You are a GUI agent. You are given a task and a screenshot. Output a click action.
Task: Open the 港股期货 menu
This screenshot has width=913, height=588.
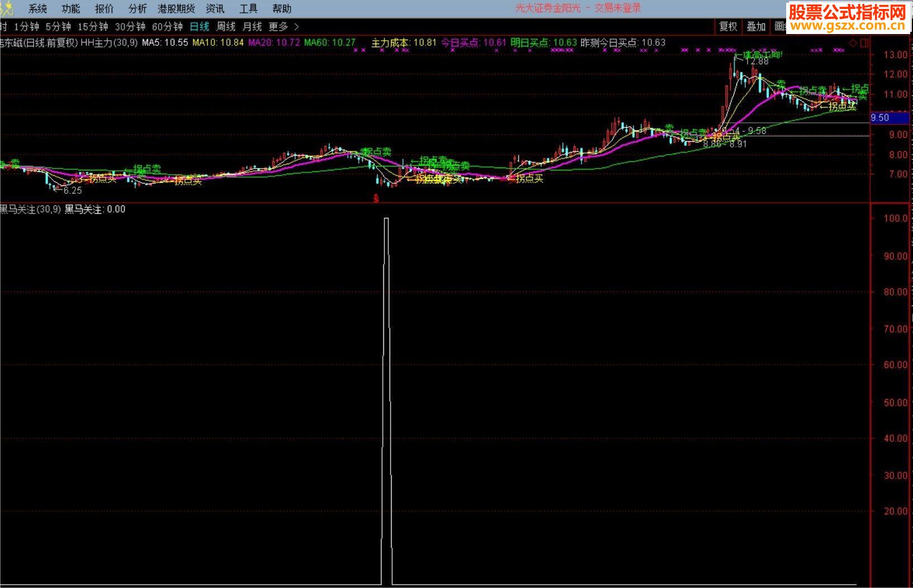point(177,9)
